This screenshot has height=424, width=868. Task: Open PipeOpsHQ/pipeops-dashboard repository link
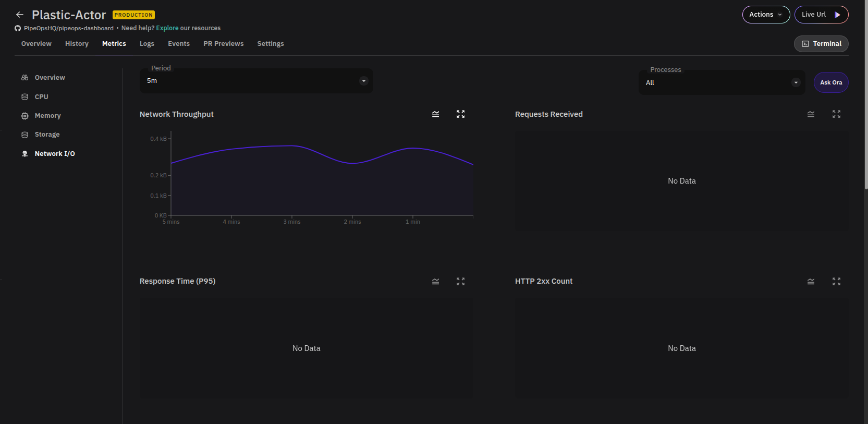pos(69,28)
